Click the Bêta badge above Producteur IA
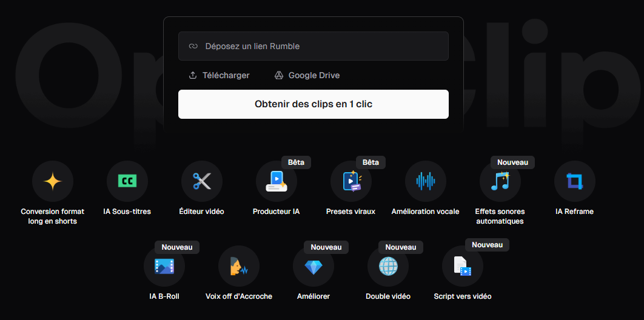644x320 pixels. (296, 162)
